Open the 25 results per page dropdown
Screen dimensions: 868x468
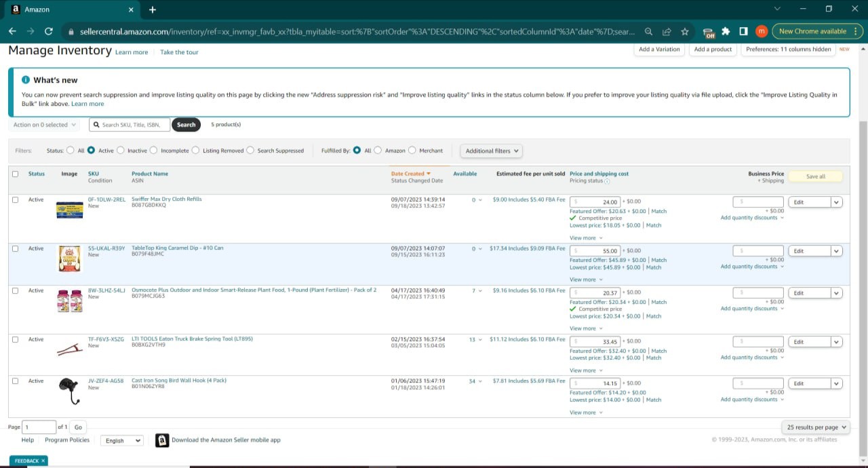pos(816,427)
